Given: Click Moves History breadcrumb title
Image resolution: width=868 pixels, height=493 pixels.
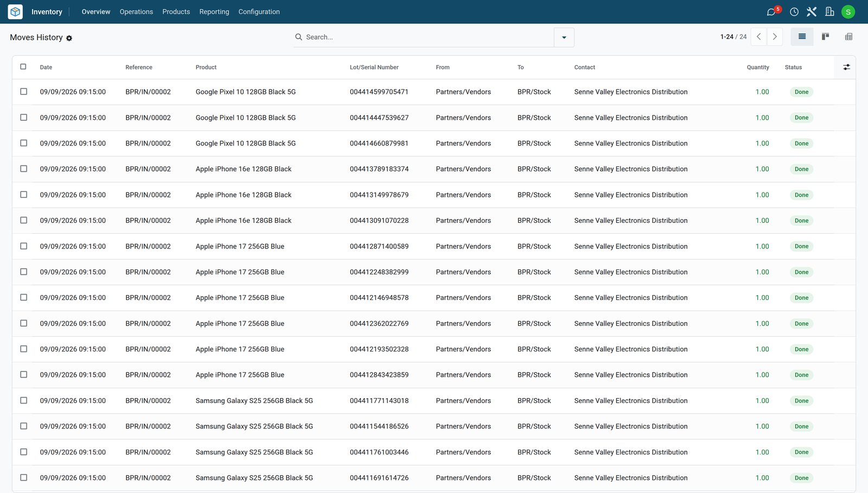Looking at the screenshot, I should pos(36,37).
